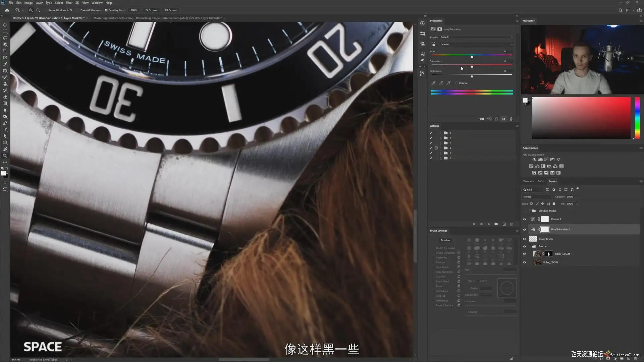Toggle Scrubby Zoom checkbox
The image size is (644, 362).
(106, 10)
